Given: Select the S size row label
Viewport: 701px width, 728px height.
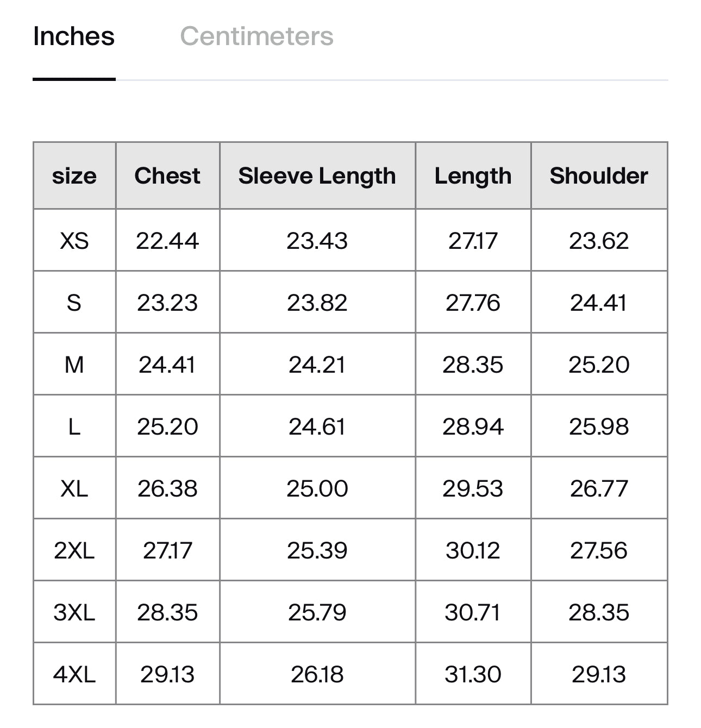Looking at the screenshot, I should click(74, 303).
